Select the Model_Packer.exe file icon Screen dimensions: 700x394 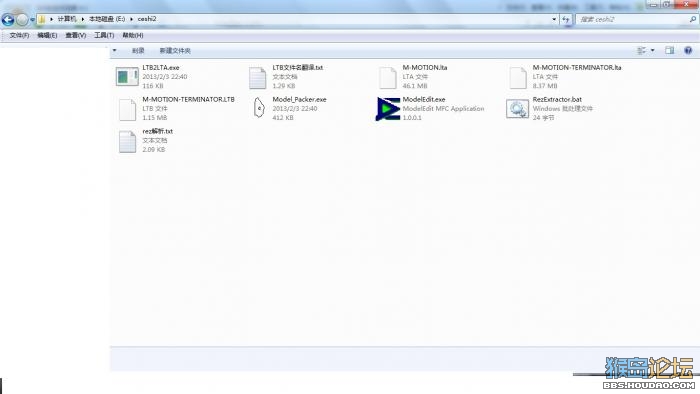258,108
